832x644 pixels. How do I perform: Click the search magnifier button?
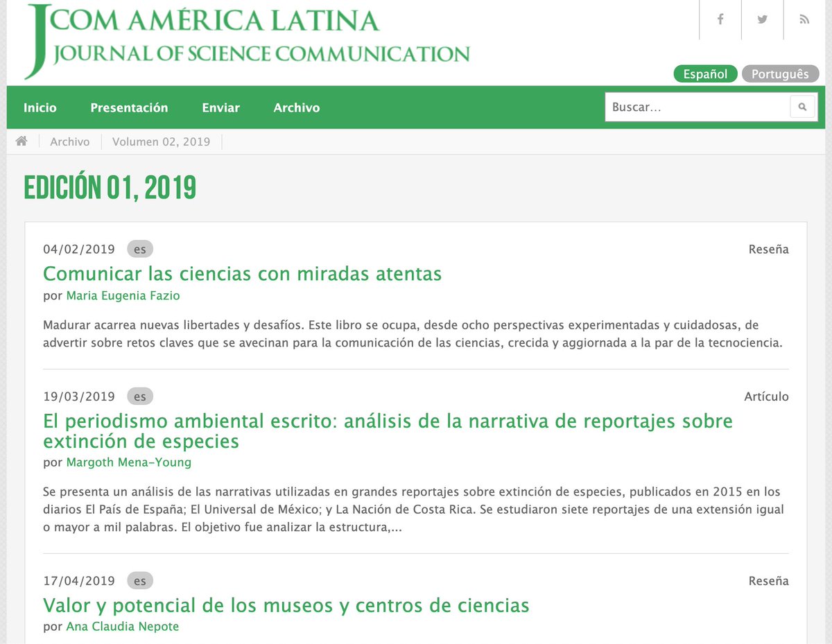[x=803, y=107]
